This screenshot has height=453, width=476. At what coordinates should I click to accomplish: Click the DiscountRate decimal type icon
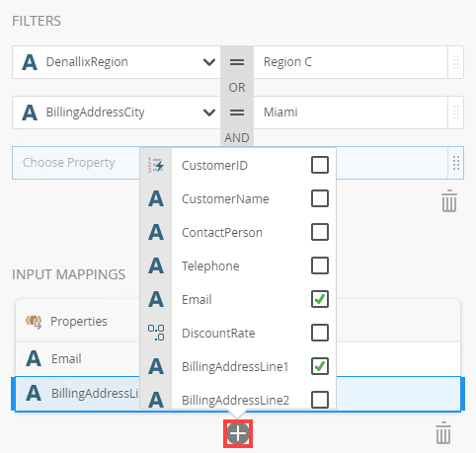pos(156,333)
